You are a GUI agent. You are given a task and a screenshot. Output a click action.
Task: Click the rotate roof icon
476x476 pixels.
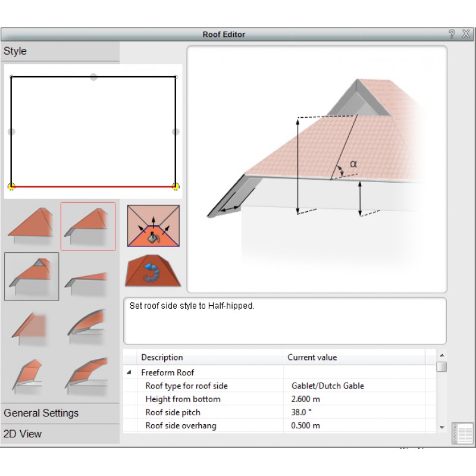(152, 271)
